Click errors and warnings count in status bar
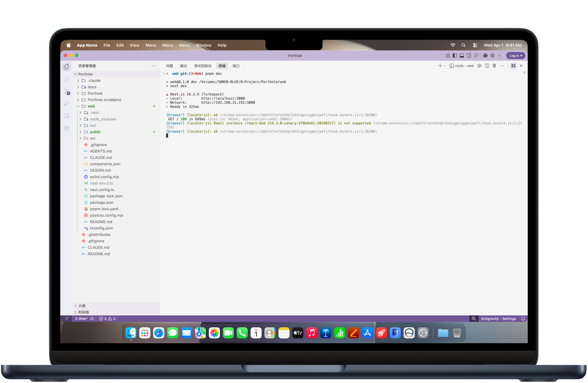This screenshot has width=588, height=383. tap(107, 319)
